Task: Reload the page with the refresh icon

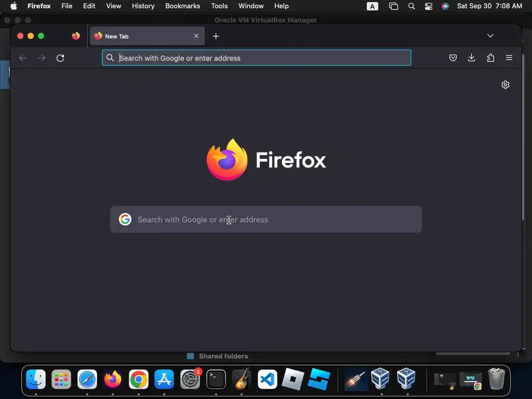Action: (60, 58)
